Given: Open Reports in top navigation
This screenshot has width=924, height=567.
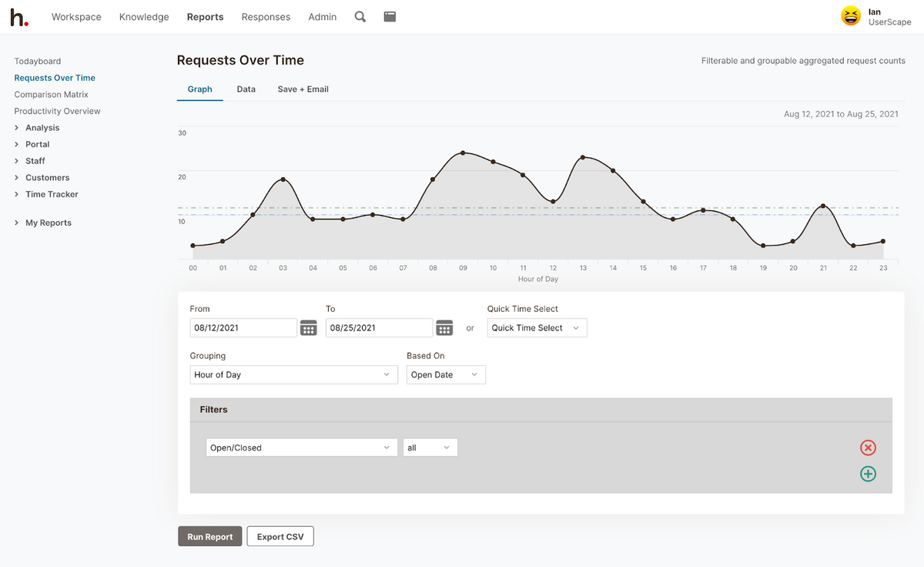Looking at the screenshot, I should click(205, 17).
